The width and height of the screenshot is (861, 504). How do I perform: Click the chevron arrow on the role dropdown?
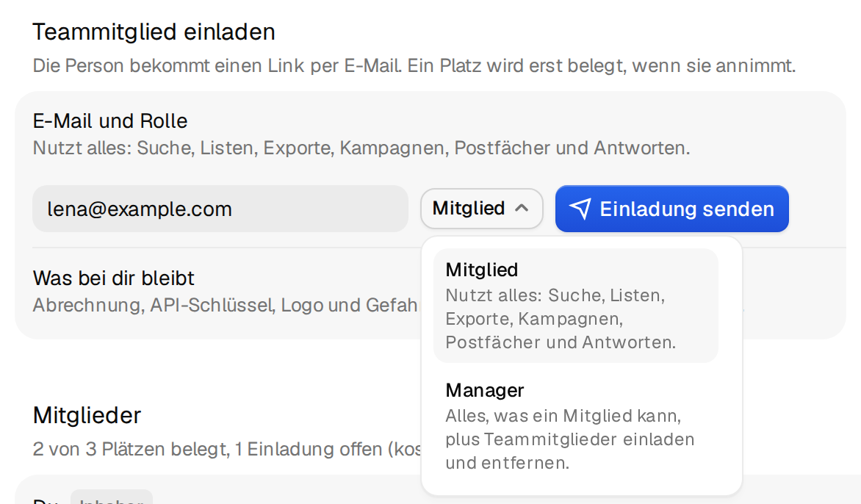click(522, 208)
